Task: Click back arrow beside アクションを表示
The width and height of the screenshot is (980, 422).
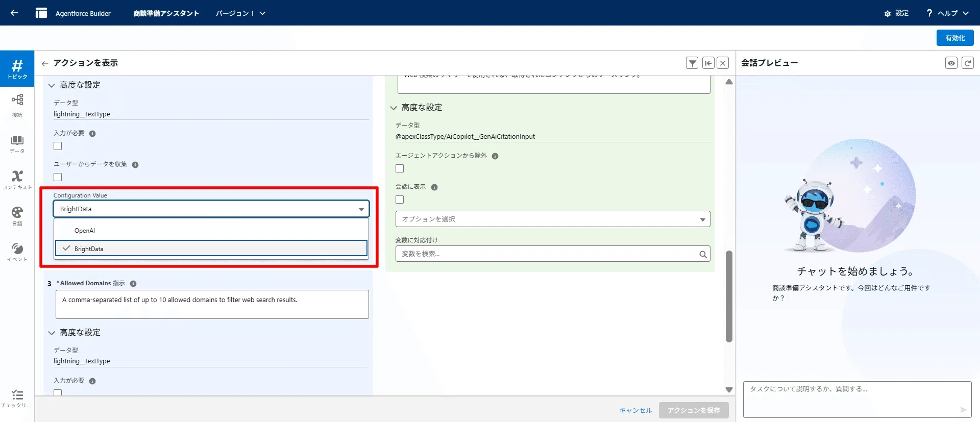Action: coord(45,63)
